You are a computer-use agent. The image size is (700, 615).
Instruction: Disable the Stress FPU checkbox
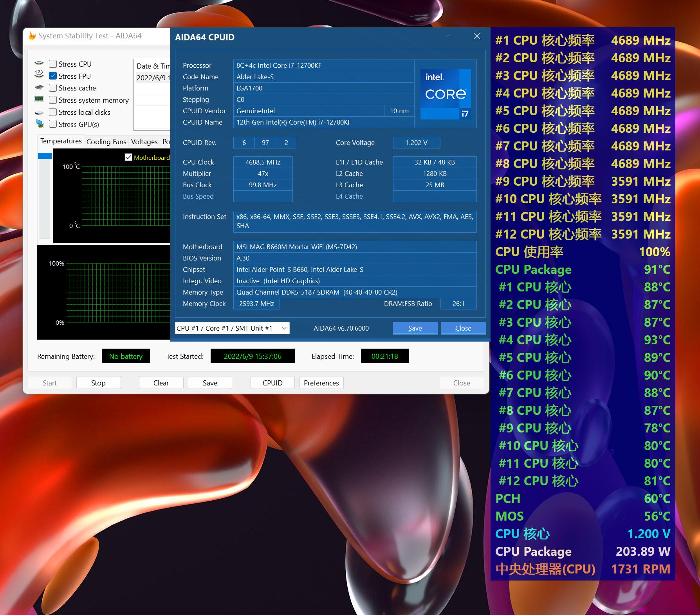coord(53,76)
